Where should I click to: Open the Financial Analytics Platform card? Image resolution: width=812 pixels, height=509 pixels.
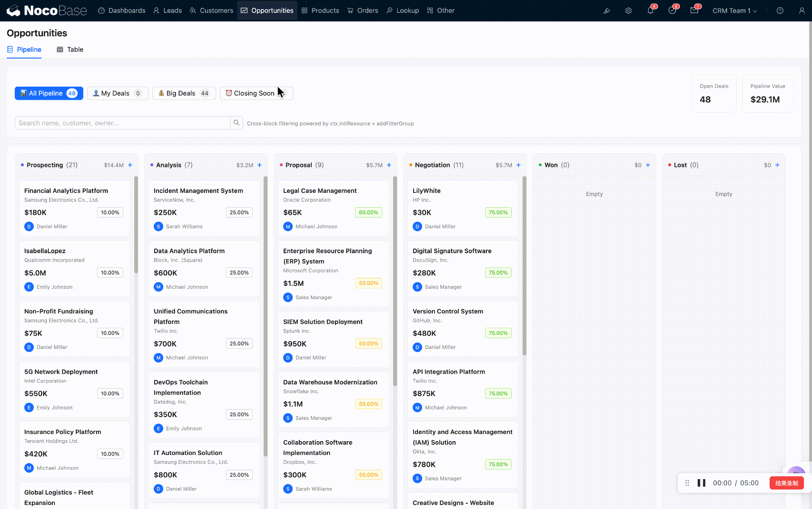point(66,191)
